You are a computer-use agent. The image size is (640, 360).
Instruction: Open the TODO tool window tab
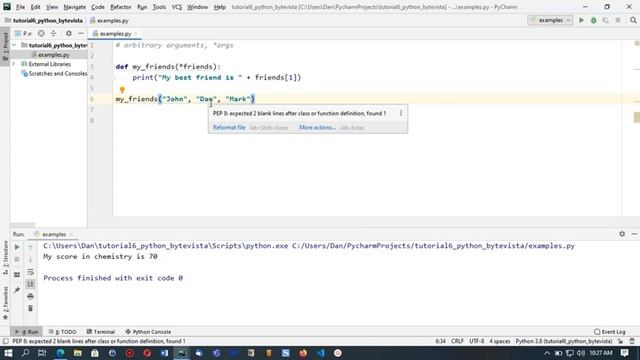[x=62, y=332]
